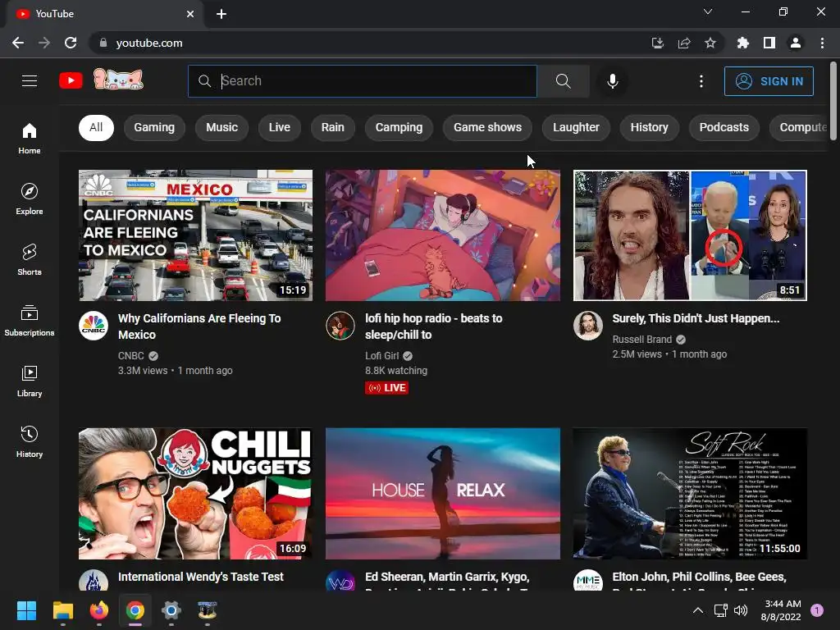Open Soft Rock Elton John thumbnail
This screenshot has height=630, width=840.
690,493
